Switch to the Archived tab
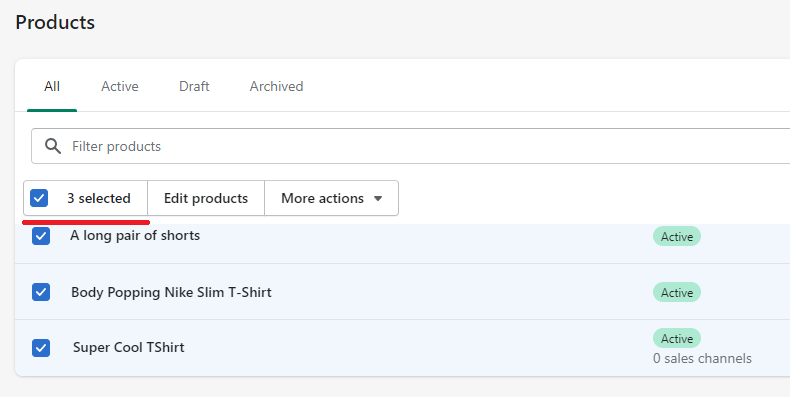Viewport: 790px width, 397px height. point(277,86)
